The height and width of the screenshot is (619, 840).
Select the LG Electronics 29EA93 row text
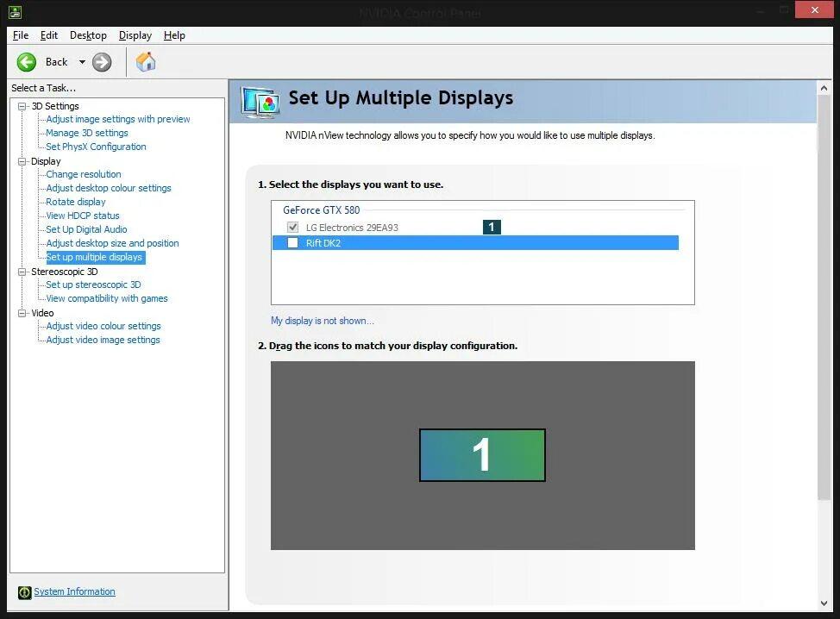coord(352,228)
